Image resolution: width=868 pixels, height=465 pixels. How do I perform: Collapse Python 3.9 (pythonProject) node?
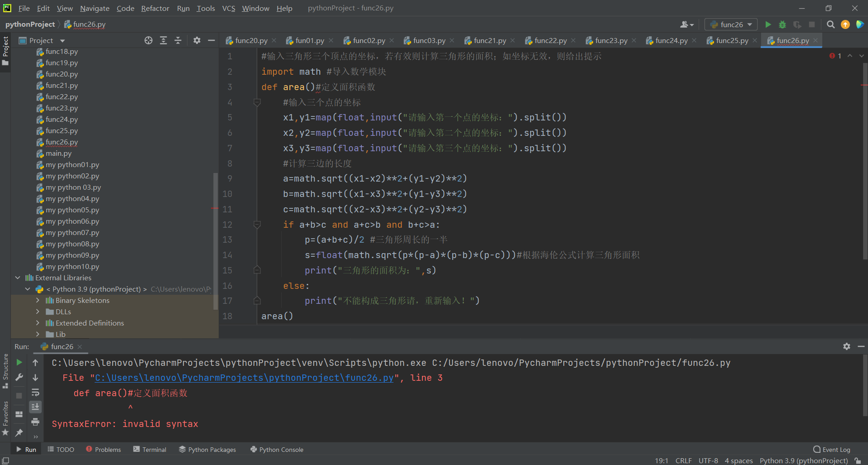coord(28,289)
